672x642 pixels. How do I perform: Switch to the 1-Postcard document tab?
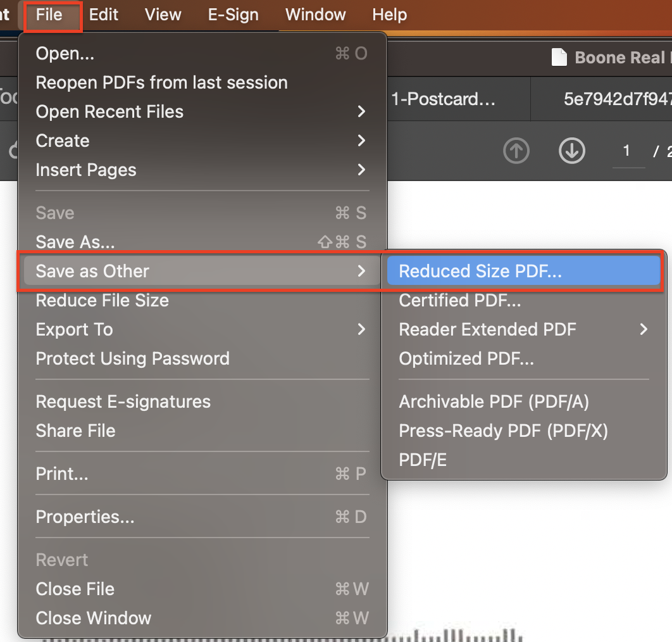(443, 99)
